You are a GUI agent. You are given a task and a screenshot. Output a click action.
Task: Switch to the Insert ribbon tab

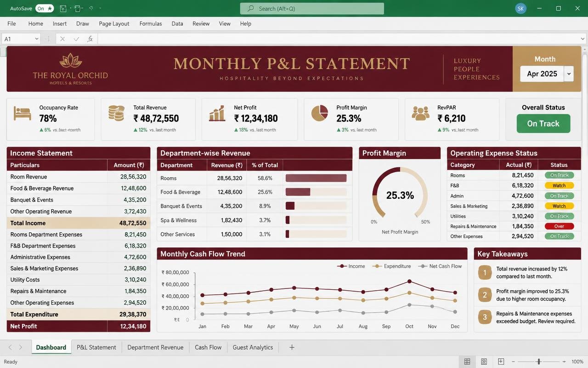point(60,23)
